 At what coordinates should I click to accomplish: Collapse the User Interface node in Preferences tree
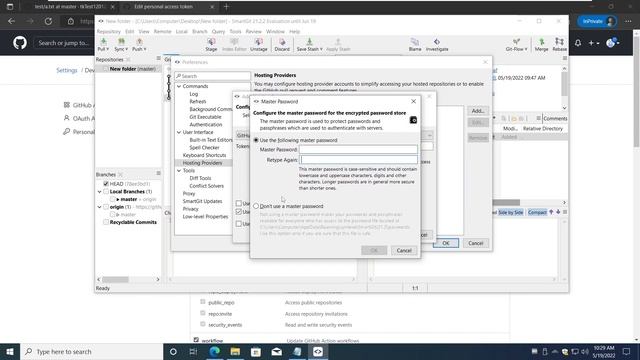[x=179, y=132]
